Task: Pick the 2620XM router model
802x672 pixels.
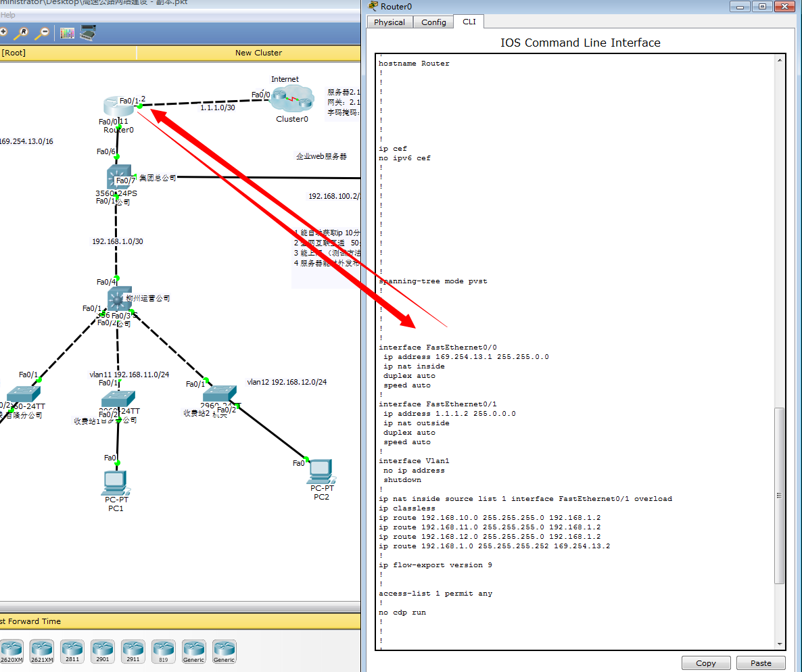Action: (x=11, y=652)
